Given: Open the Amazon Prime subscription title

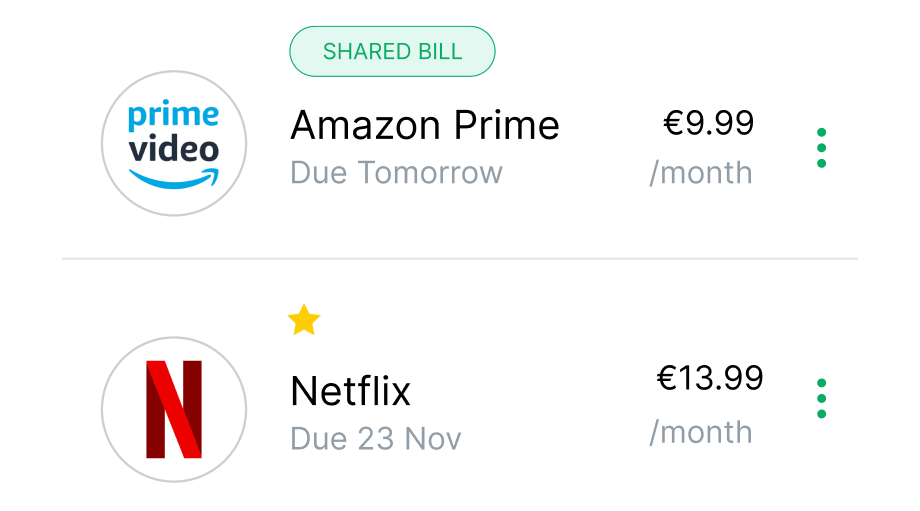Looking at the screenshot, I should [424, 126].
